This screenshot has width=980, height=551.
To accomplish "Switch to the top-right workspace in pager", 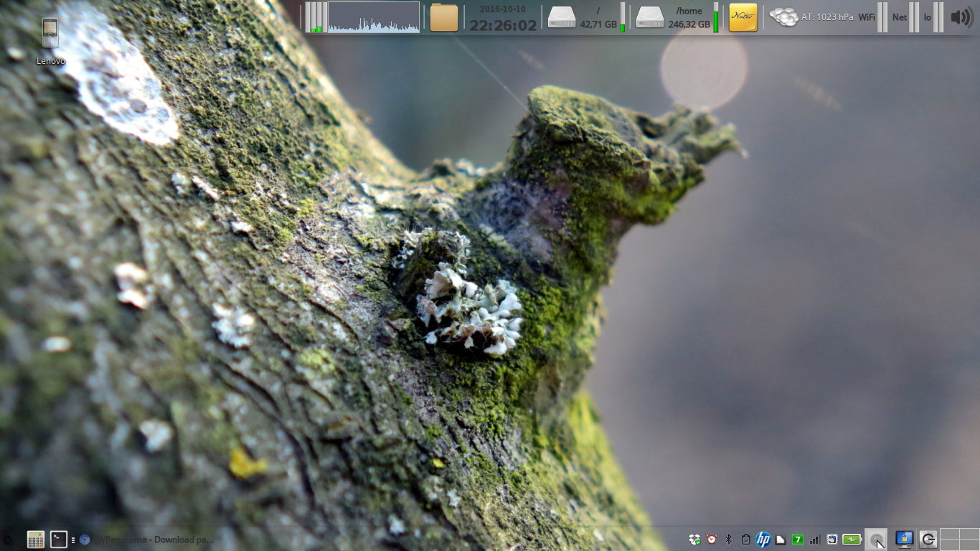I will point(969,534).
